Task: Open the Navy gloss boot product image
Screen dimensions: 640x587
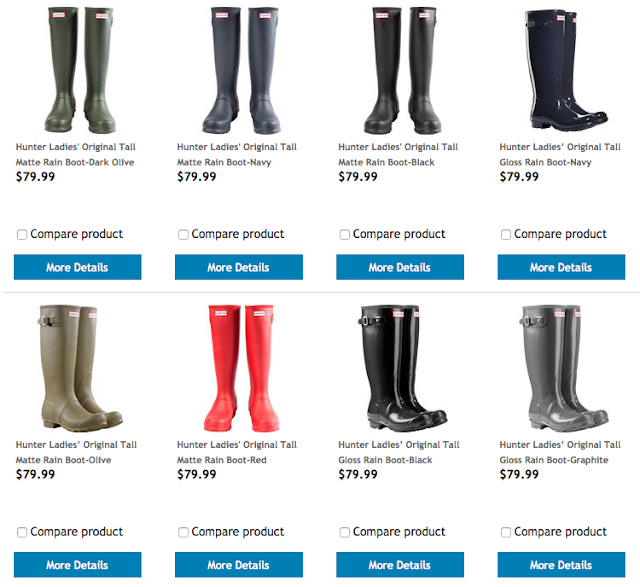Action: (566, 70)
